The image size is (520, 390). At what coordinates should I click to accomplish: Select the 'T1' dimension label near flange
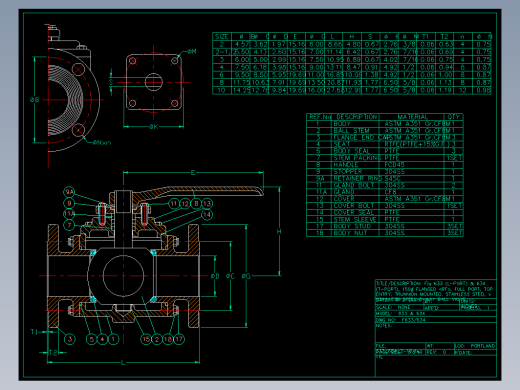35,332
